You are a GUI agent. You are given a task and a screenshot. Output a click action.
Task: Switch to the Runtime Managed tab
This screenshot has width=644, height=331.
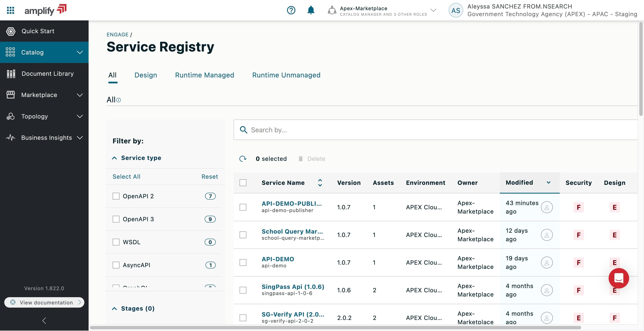click(204, 75)
